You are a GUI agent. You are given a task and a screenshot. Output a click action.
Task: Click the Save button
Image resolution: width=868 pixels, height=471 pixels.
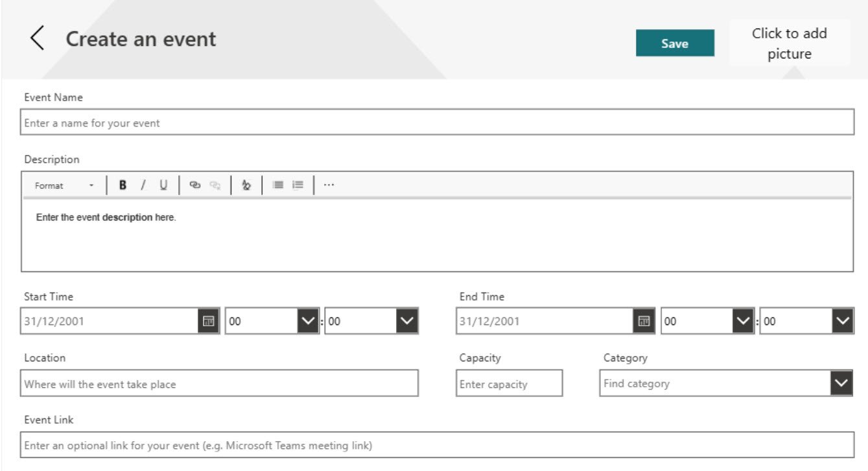pos(675,43)
